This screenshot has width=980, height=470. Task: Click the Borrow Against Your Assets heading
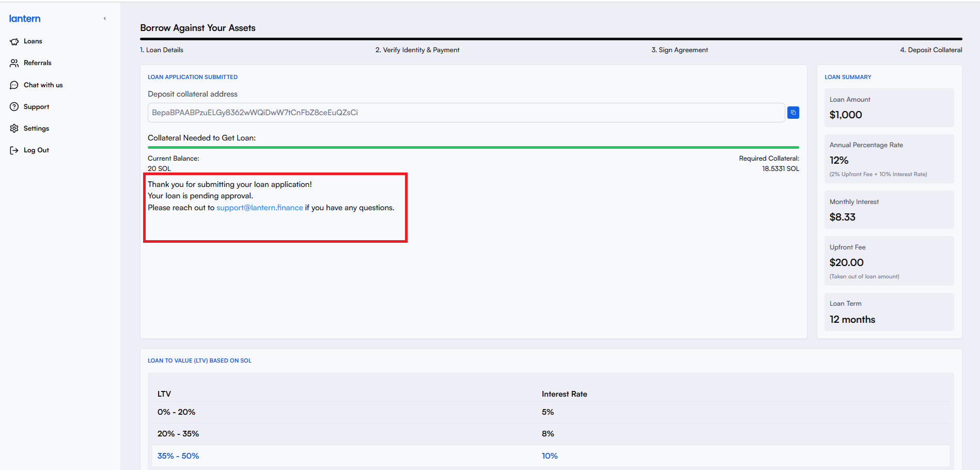click(x=198, y=28)
